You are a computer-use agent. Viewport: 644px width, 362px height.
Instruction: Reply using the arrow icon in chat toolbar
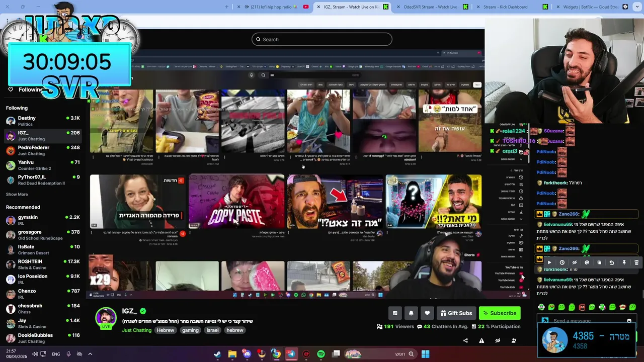click(612, 262)
